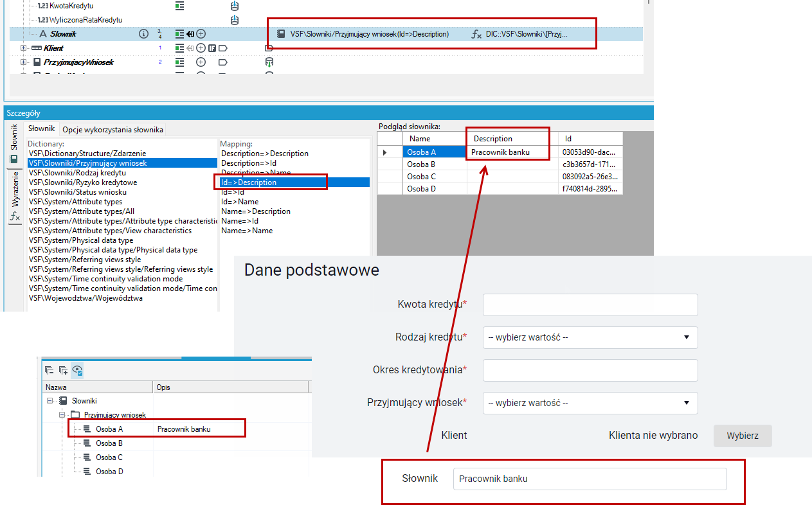Viewport: 812px width, 514px height.
Task: Expand all nodes in the dictionary tree toolbar
Action: tap(63, 370)
